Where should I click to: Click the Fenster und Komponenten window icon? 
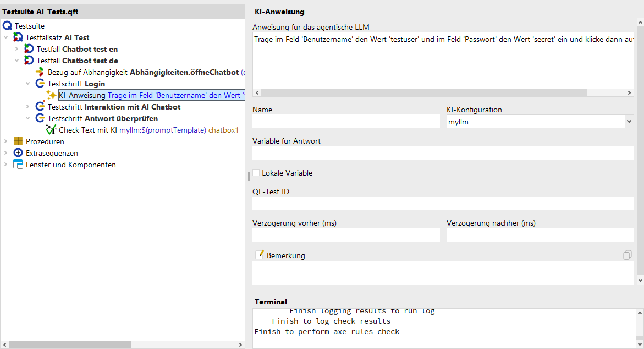18,165
